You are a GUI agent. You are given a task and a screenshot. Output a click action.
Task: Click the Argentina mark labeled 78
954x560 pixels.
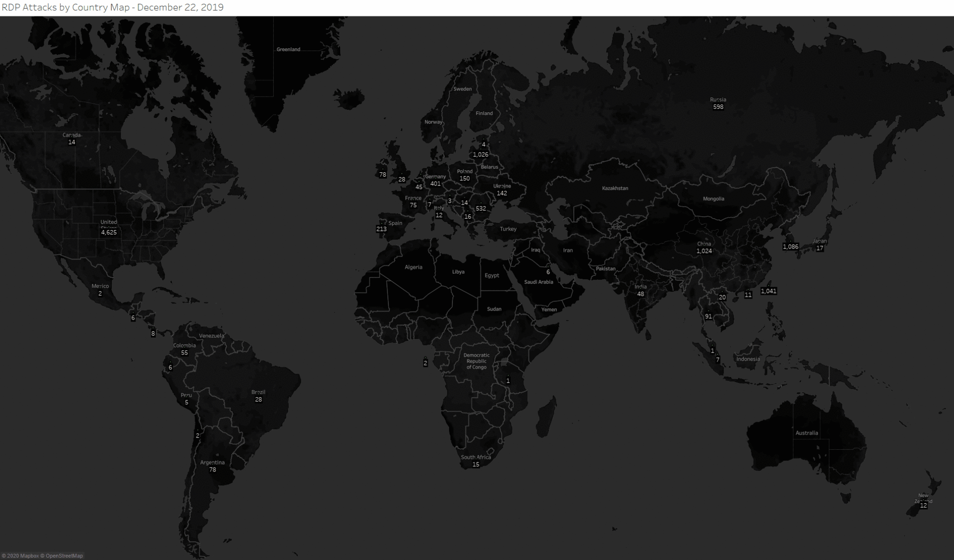(x=212, y=469)
